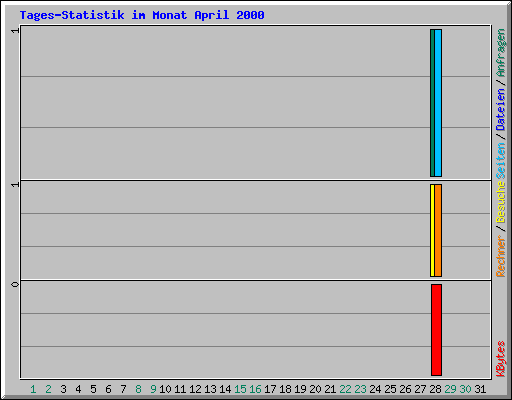The width and height of the screenshot is (512, 400).
Task: Click day label 8 on the x-axis
Action: tap(138, 389)
